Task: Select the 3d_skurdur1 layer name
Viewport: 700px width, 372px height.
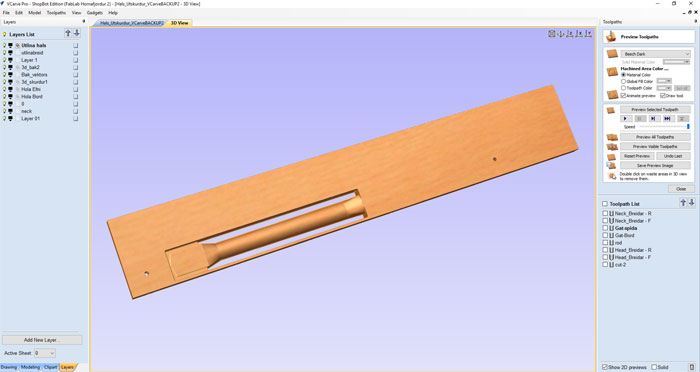Action: click(x=34, y=82)
